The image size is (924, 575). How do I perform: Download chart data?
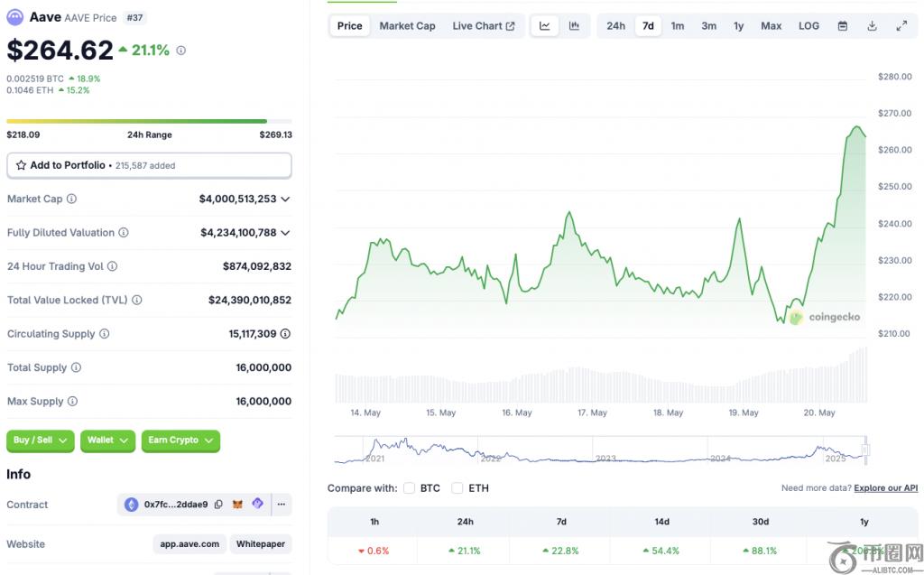873,26
